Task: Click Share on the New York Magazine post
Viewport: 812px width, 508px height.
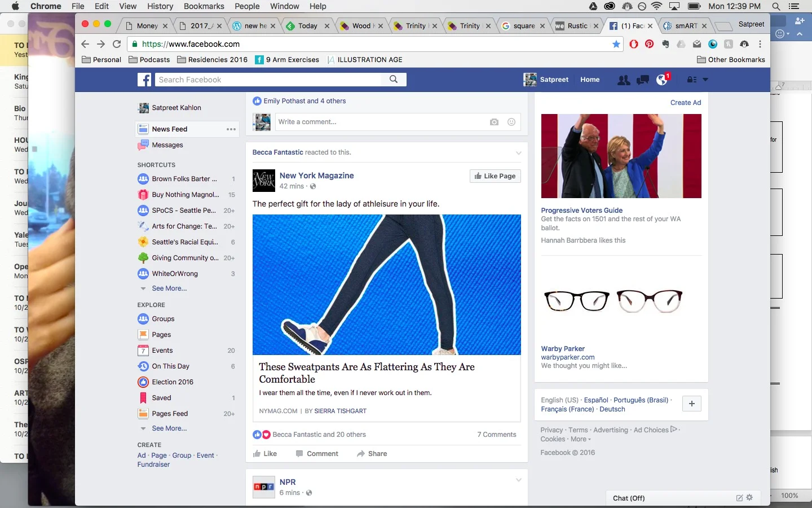Action: pyautogui.click(x=372, y=454)
